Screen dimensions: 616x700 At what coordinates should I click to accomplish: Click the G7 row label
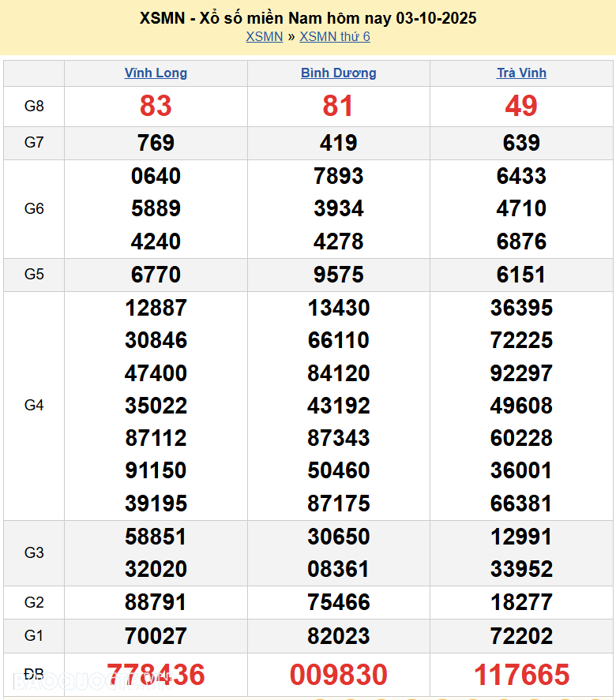point(34,143)
